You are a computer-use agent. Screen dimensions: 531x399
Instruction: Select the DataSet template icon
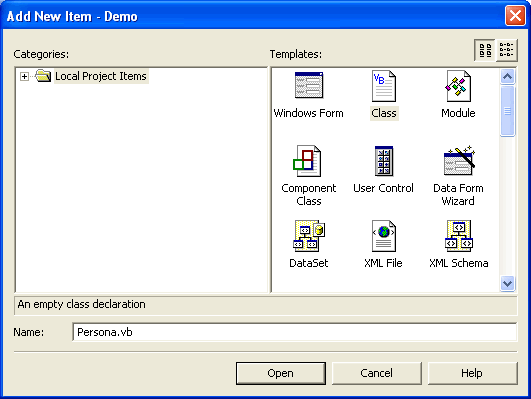(x=309, y=236)
